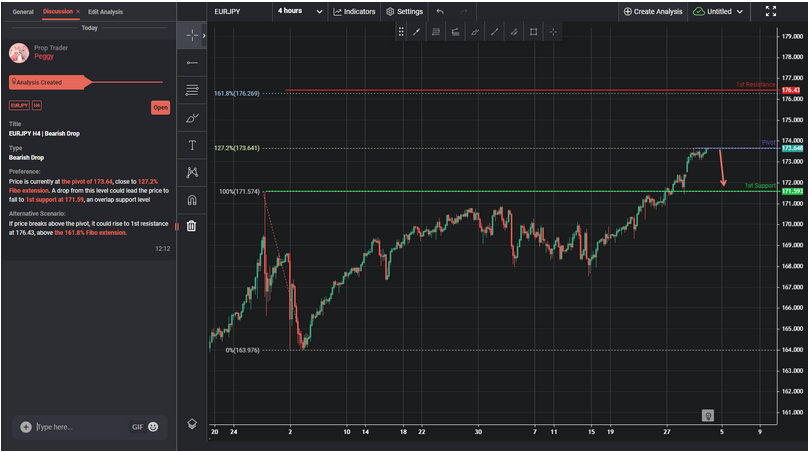Select the brush drawing tool in sidebar

(x=192, y=118)
